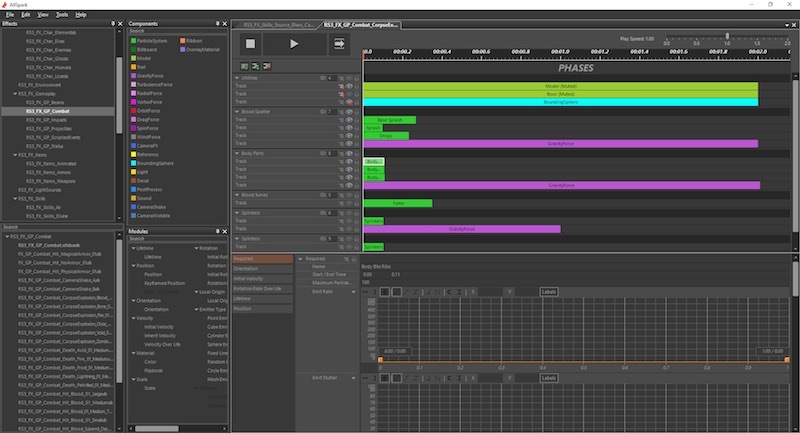
Task: Select the Position module tab in list
Action: (263, 309)
